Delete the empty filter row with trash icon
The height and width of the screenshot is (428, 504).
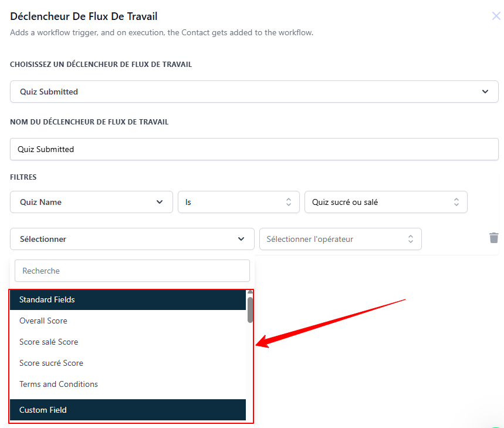pos(493,238)
